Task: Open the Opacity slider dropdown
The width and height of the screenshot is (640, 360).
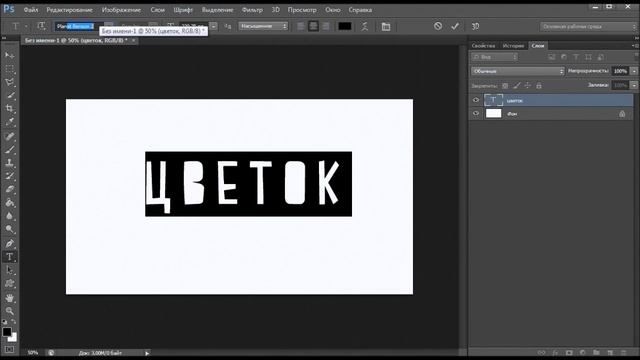Action: coord(634,71)
